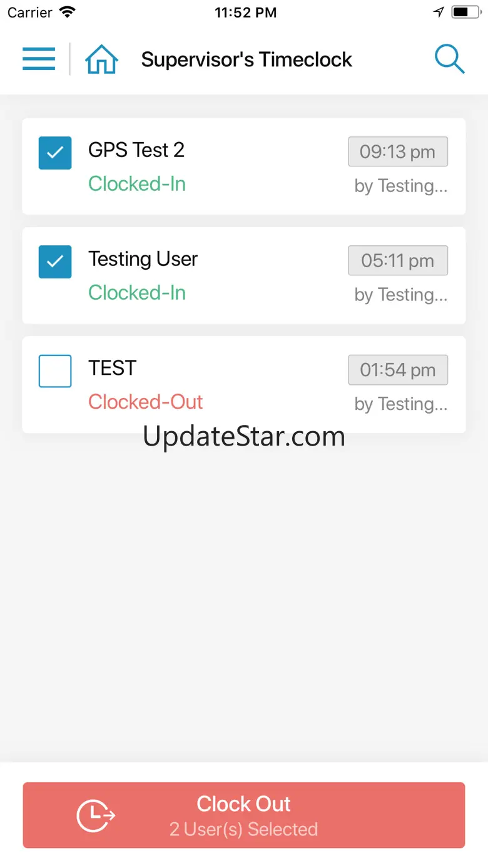Tap the clock-out arrow icon
This screenshot has width=488, height=868.
click(x=96, y=815)
